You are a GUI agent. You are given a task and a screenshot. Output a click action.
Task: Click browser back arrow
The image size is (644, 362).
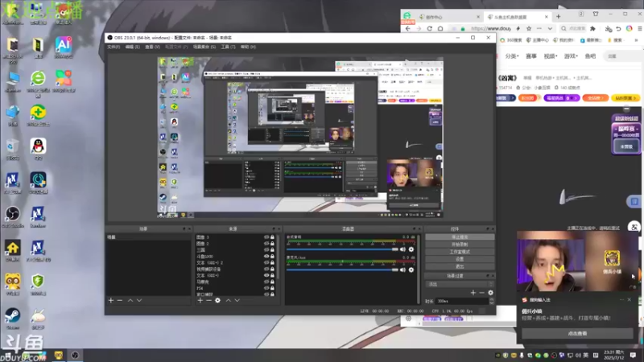408,29
